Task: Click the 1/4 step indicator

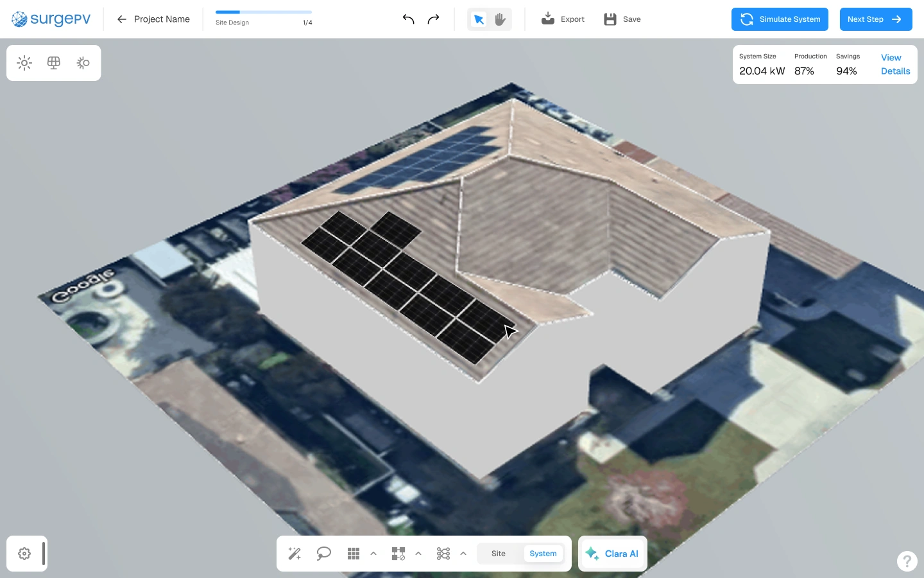Action: (x=307, y=22)
